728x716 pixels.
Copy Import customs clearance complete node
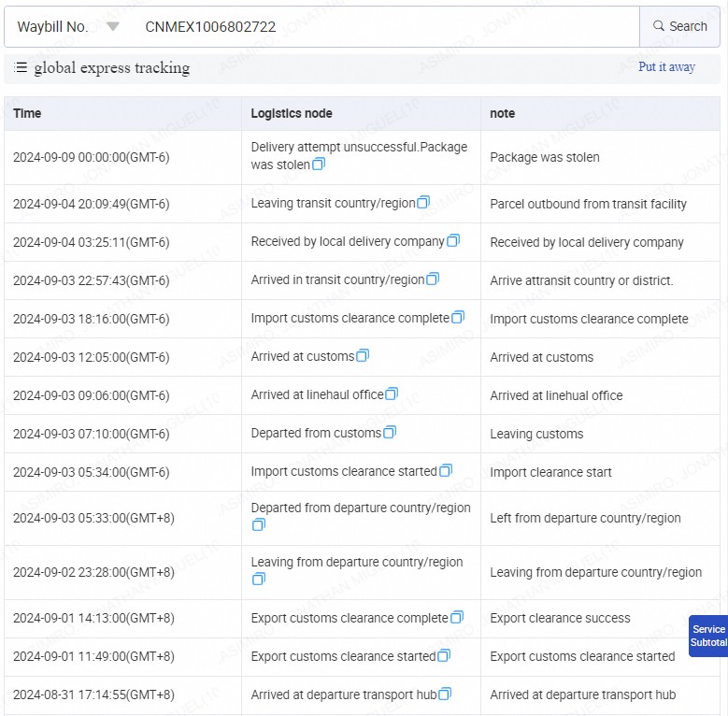pos(458,318)
